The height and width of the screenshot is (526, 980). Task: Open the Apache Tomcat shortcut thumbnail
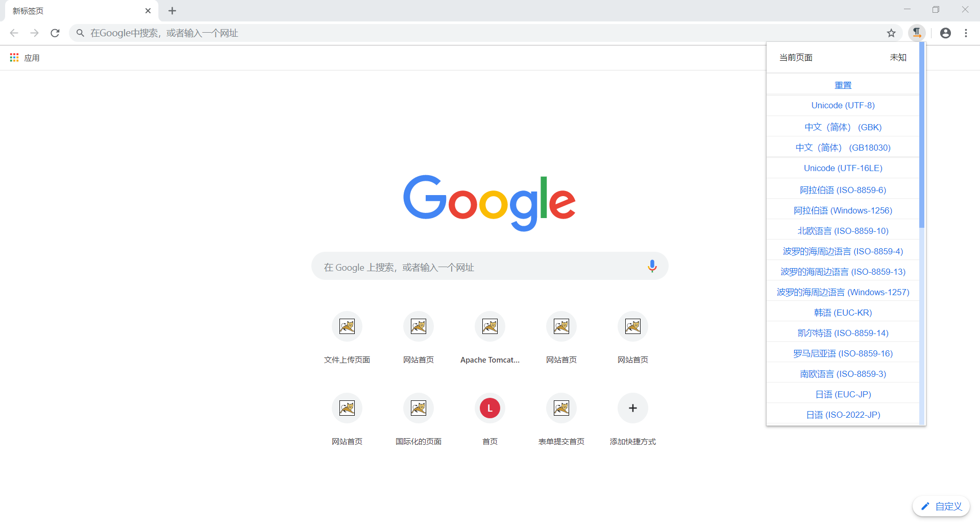[489, 326]
